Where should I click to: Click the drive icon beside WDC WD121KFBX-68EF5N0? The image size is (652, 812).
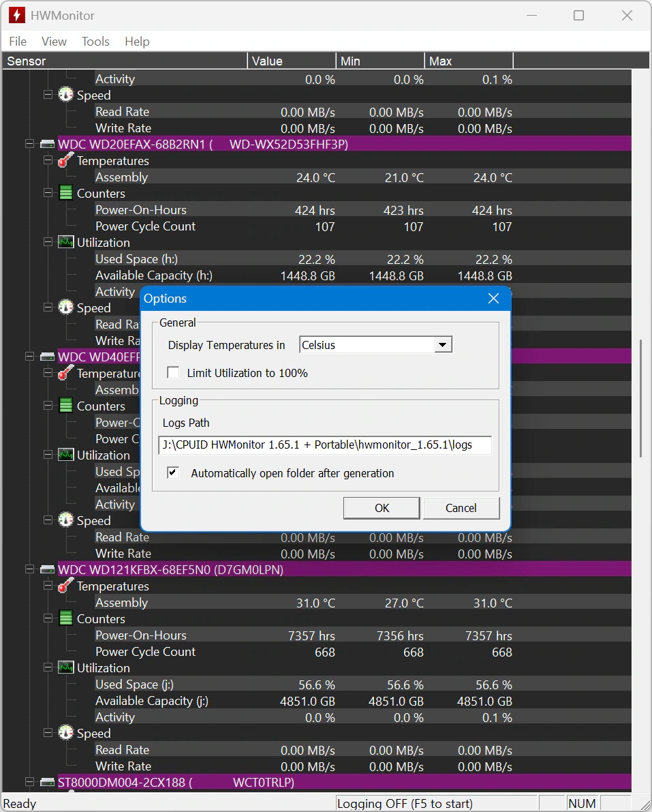pos(48,570)
